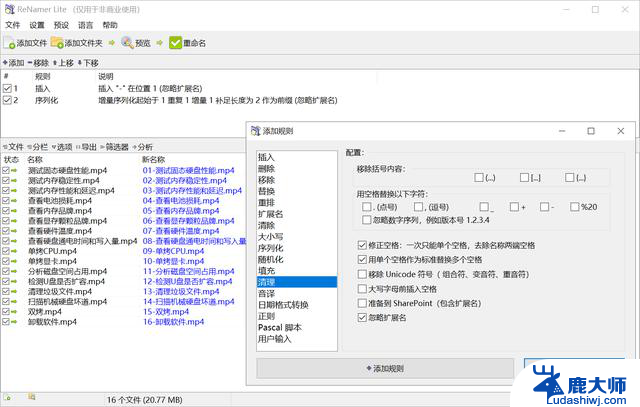Toggle 用单个空格作为标准替换多个空格 checkbox

click(x=362, y=259)
